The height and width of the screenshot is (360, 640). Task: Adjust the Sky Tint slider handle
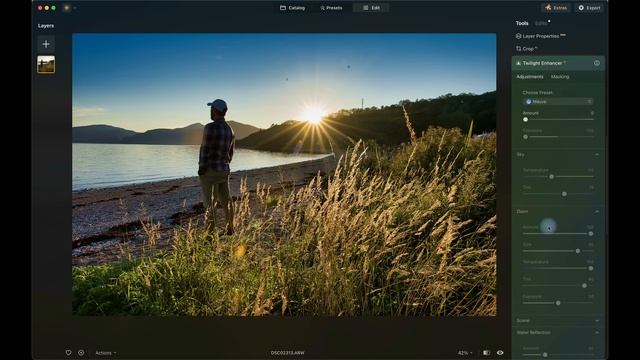point(564,194)
